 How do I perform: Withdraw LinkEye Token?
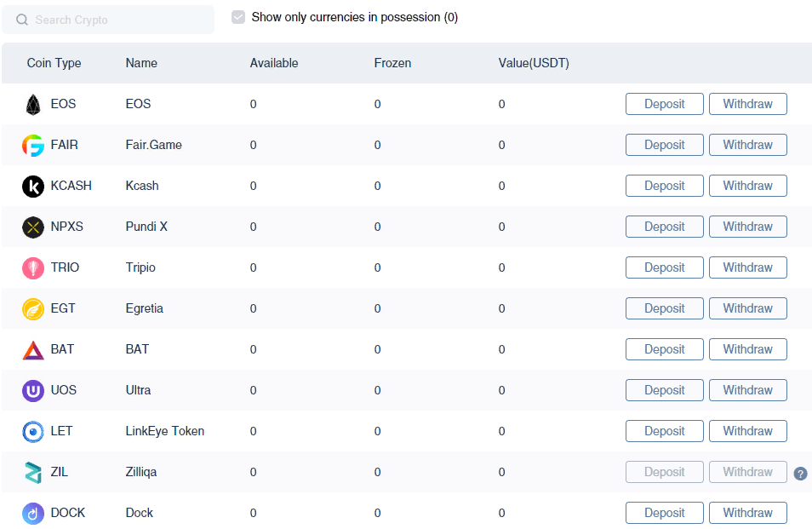(748, 431)
